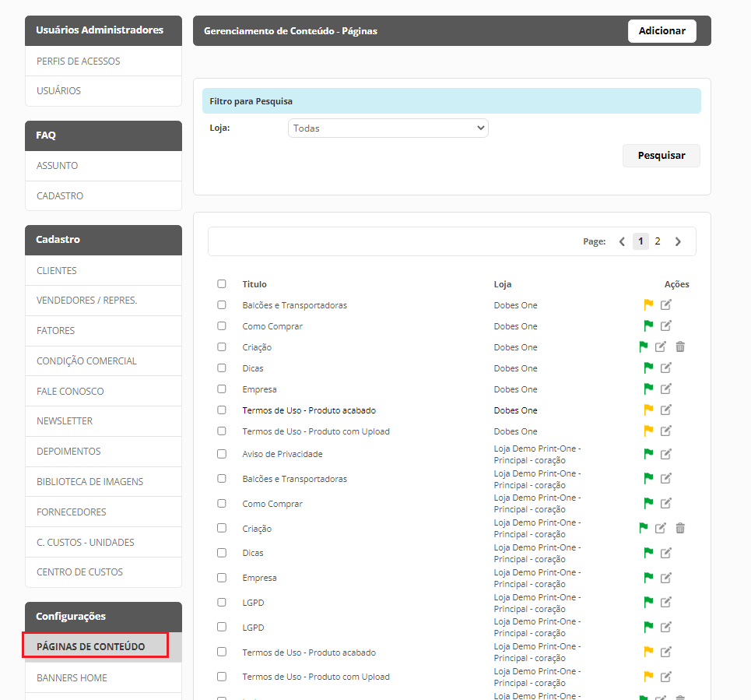Open Fatores in sidebar

(x=104, y=330)
